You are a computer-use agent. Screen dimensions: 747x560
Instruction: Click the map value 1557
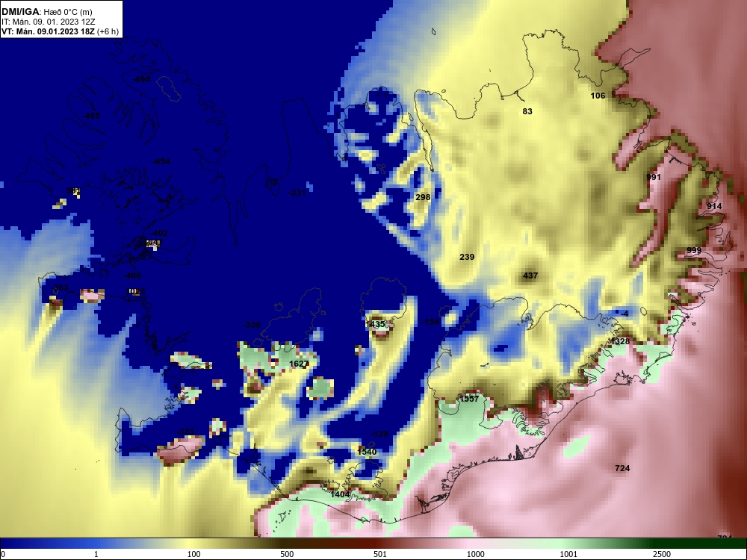(469, 399)
